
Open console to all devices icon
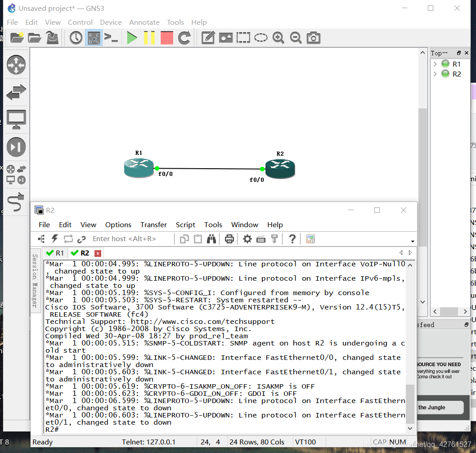(x=111, y=38)
